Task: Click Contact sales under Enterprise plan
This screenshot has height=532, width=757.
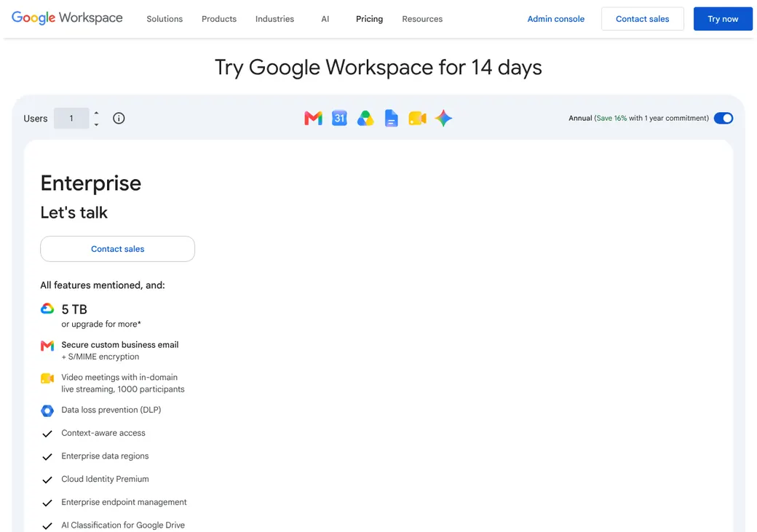Action: 118,249
